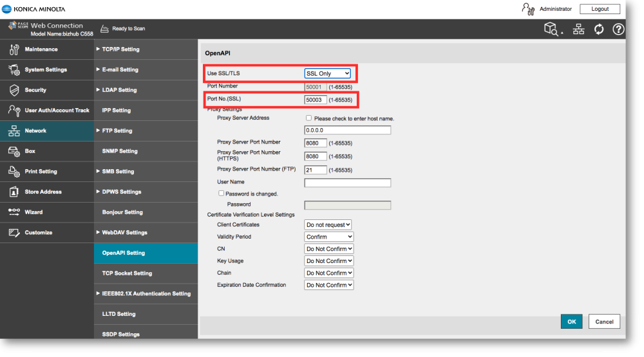Click the Customize icon
This screenshot has height=357, width=644.
[x=14, y=233]
